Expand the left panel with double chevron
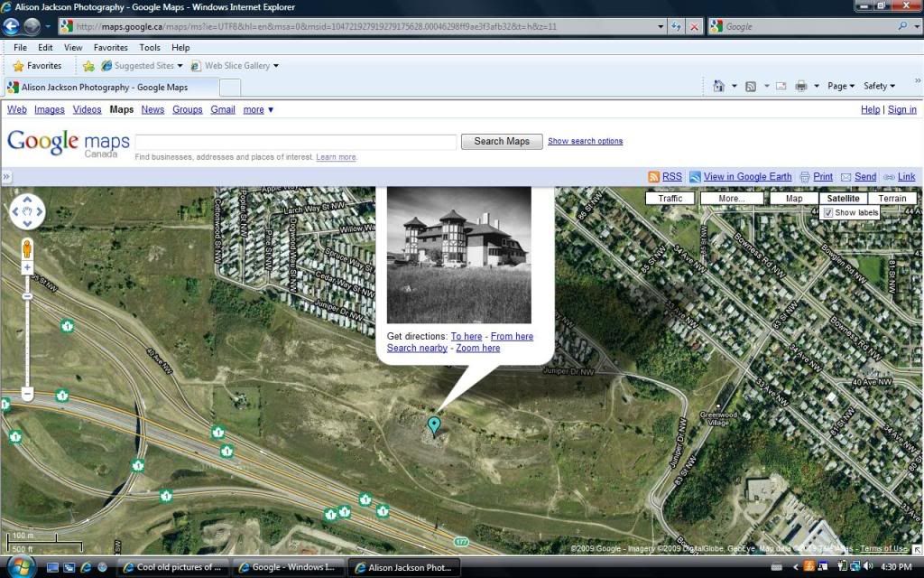 6,176
